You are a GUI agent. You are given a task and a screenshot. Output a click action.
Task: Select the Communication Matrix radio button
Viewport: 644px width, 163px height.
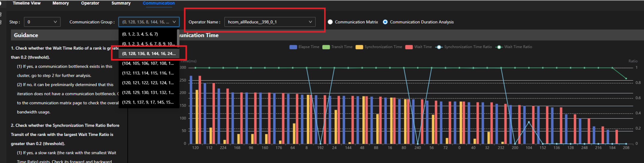[x=330, y=22]
